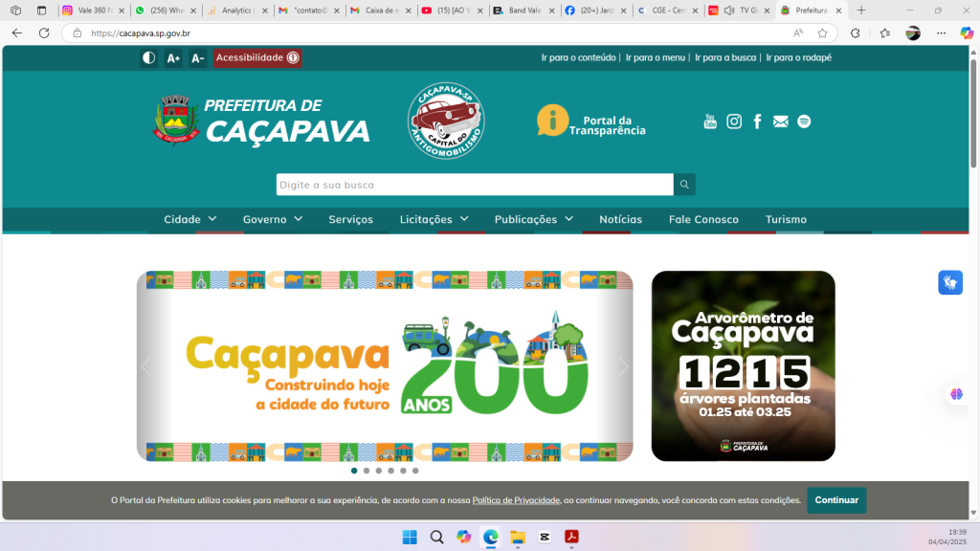
Task: Open the Fale Conosco menu item
Action: point(703,219)
